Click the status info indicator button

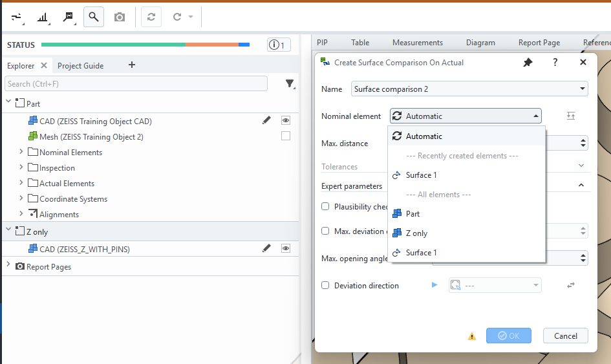(279, 45)
